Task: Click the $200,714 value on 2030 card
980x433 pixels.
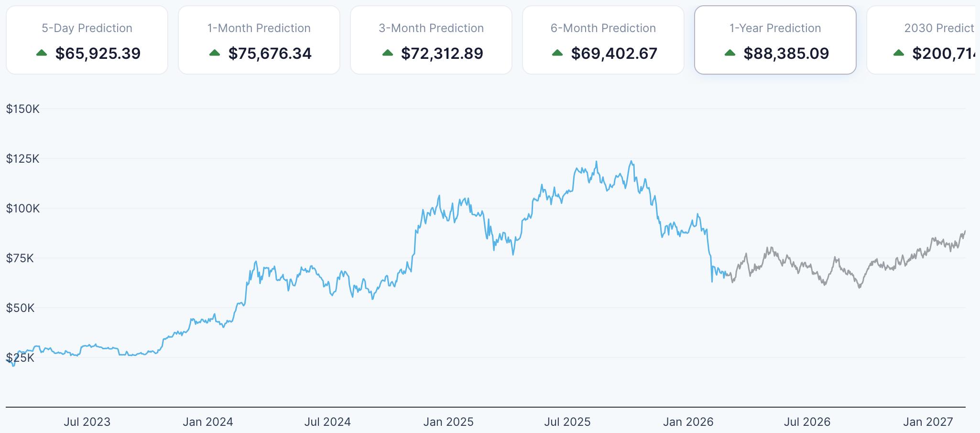Action: pos(944,54)
